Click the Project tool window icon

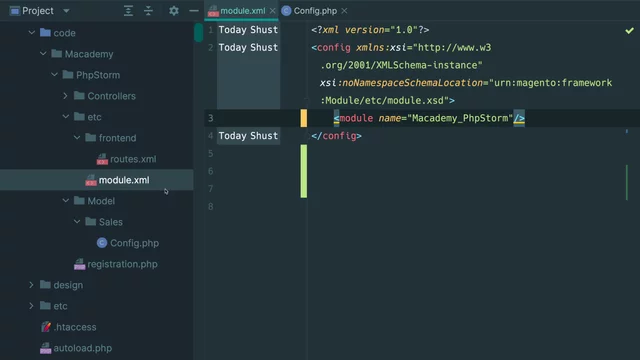click(15, 11)
